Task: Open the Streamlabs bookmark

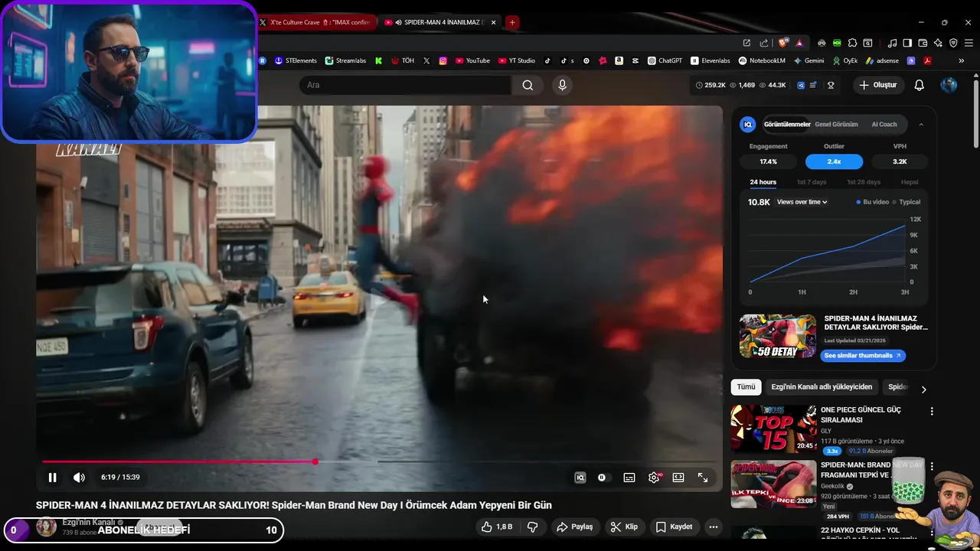Action: pos(345,60)
